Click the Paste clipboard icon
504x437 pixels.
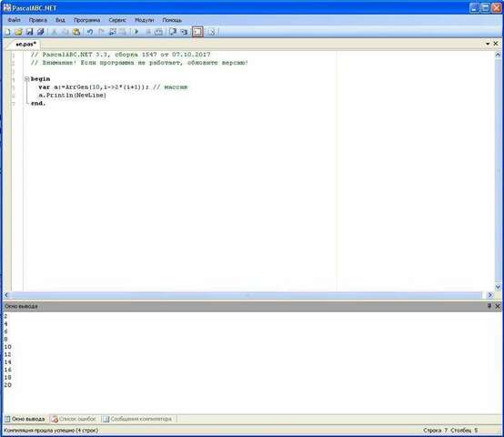(x=76, y=32)
